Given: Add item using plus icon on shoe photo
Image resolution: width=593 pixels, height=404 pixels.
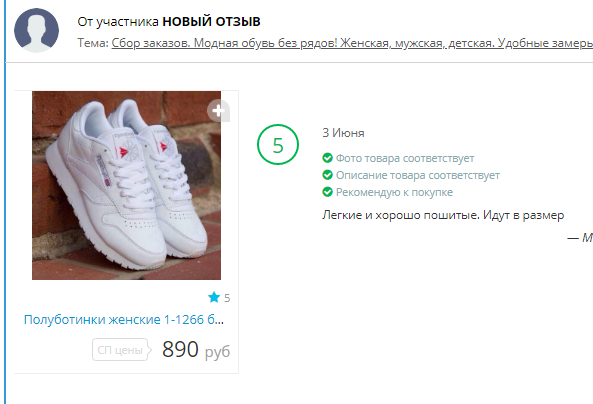Looking at the screenshot, I should point(218,111).
